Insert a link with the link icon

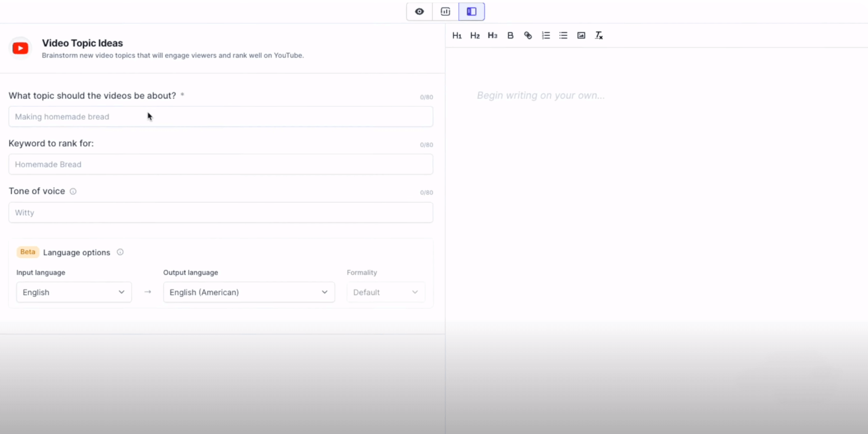528,36
